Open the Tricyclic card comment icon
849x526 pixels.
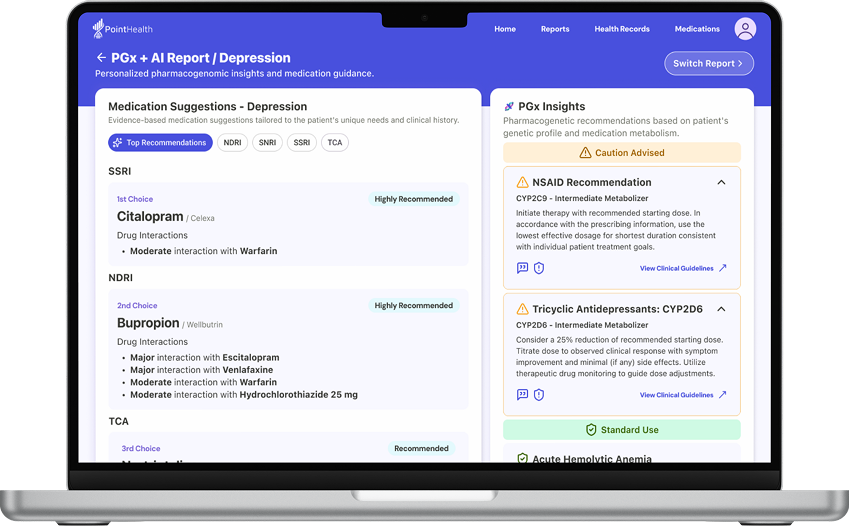tap(522, 394)
